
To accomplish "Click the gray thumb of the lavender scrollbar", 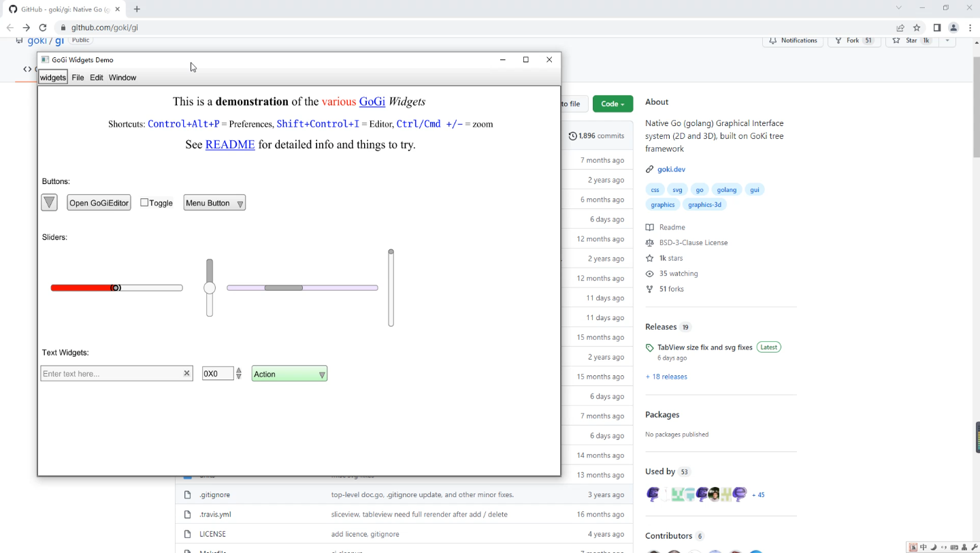I will click(x=284, y=288).
